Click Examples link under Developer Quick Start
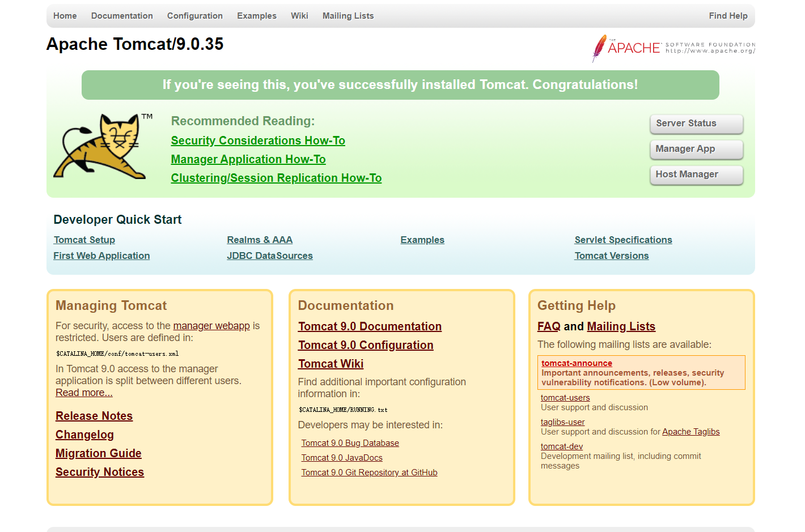805x532 pixels. coord(422,240)
